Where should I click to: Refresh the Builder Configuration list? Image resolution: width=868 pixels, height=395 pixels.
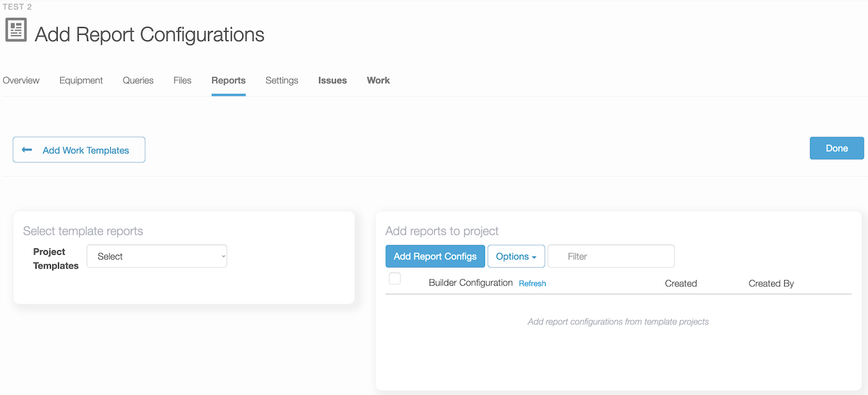532,283
